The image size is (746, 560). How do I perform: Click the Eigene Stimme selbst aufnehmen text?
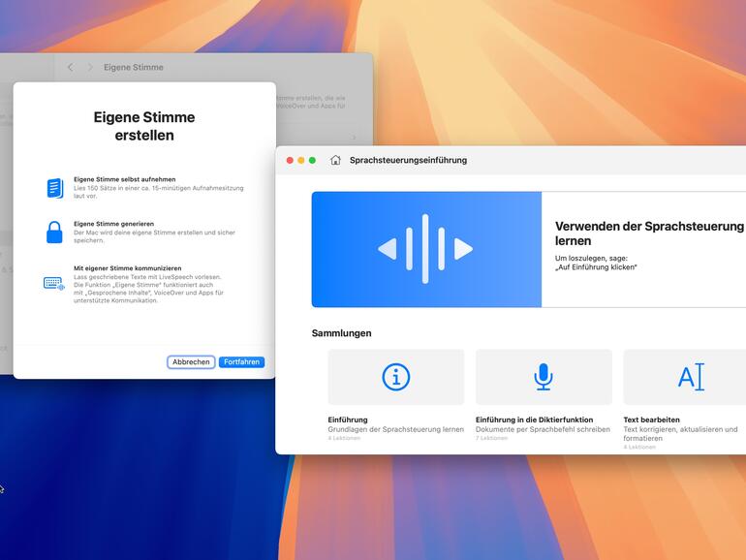pos(125,179)
